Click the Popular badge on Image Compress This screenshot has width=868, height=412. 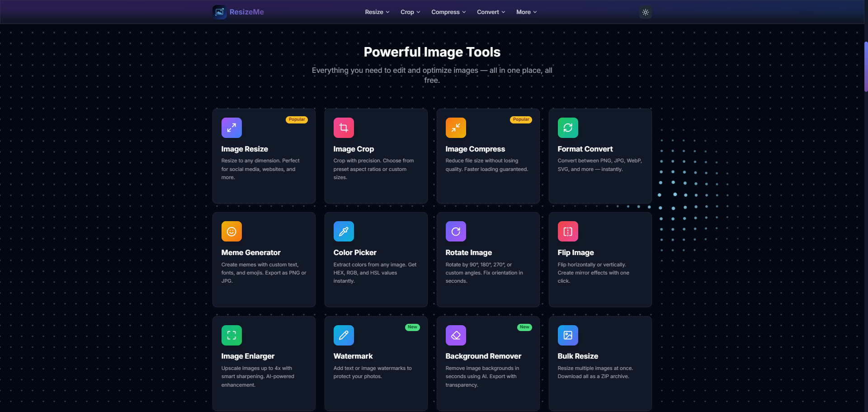point(521,120)
